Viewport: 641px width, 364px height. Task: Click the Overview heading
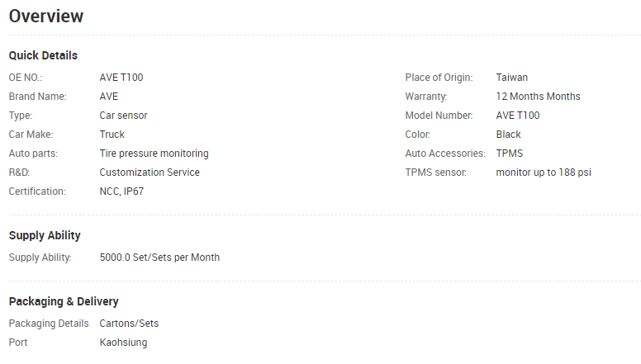click(46, 17)
